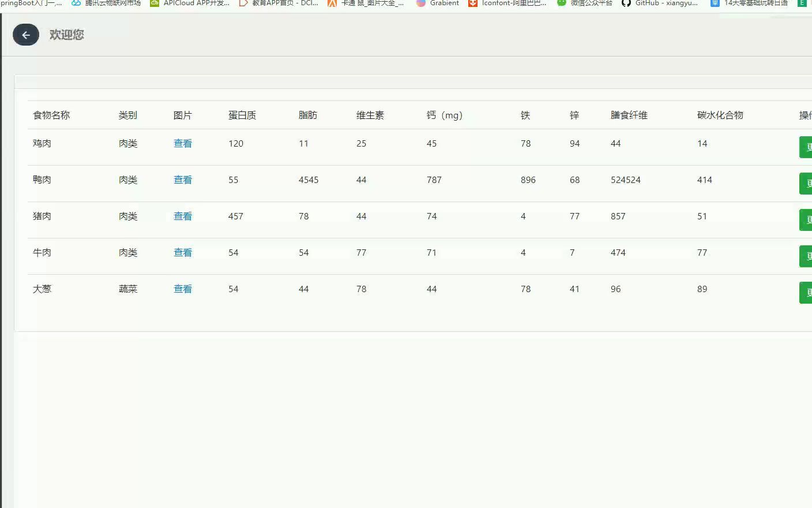Open the 微信公众平台 bookmark
The width and height of the screenshot is (812, 508).
[x=584, y=3]
